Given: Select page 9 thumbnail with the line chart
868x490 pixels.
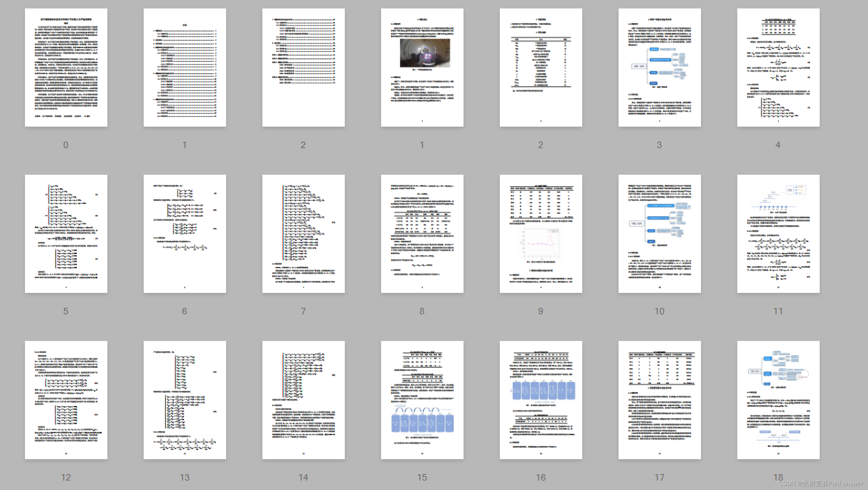Looking at the screenshot, I should pyautogui.click(x=540, y=233).
